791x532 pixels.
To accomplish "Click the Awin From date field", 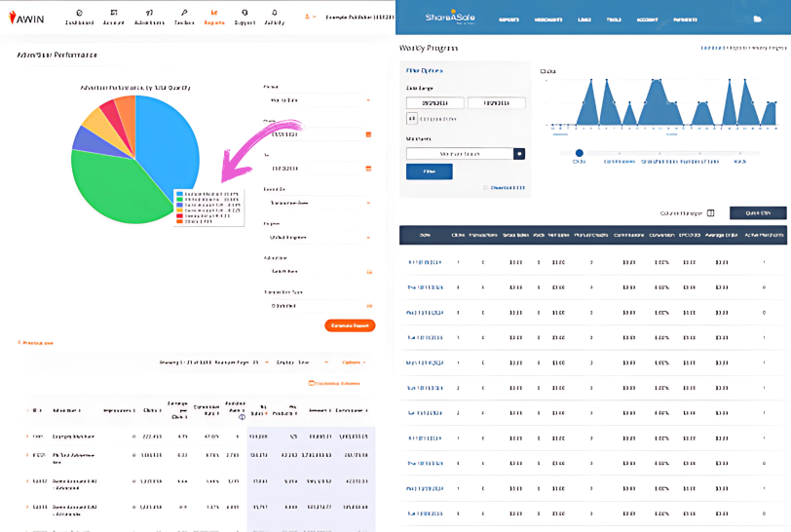I will (x=314, y=134).
